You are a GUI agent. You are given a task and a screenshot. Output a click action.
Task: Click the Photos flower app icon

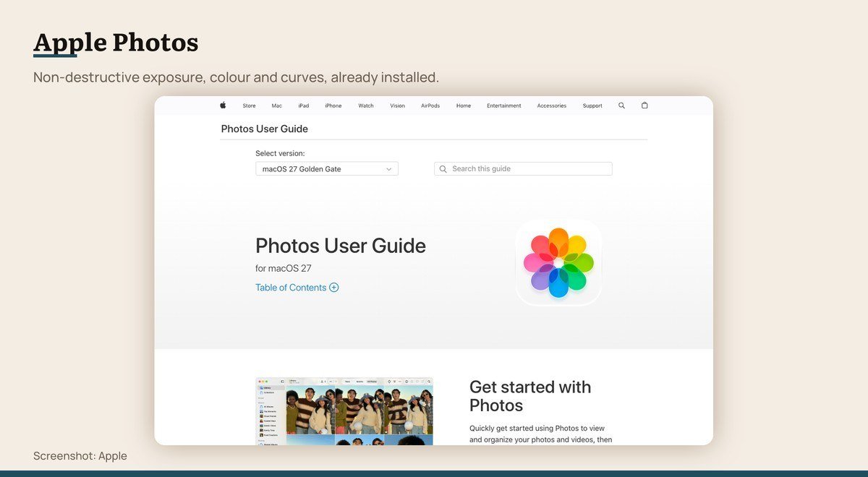point(558,262)
